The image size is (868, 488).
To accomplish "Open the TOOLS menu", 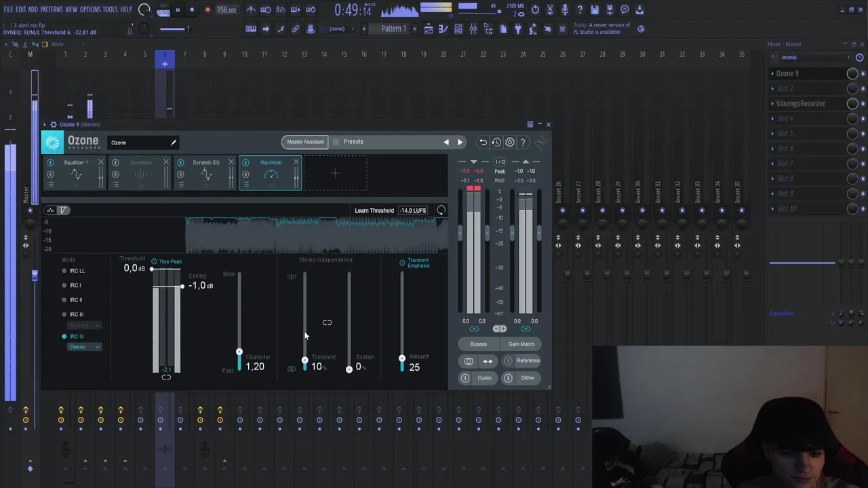I will 110,9.
